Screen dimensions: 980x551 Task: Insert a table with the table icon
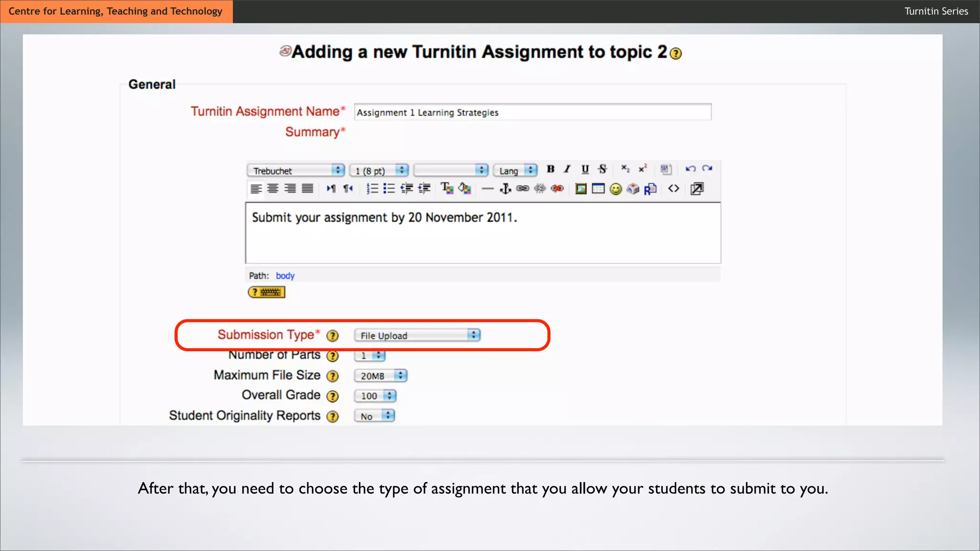[598, 189]
